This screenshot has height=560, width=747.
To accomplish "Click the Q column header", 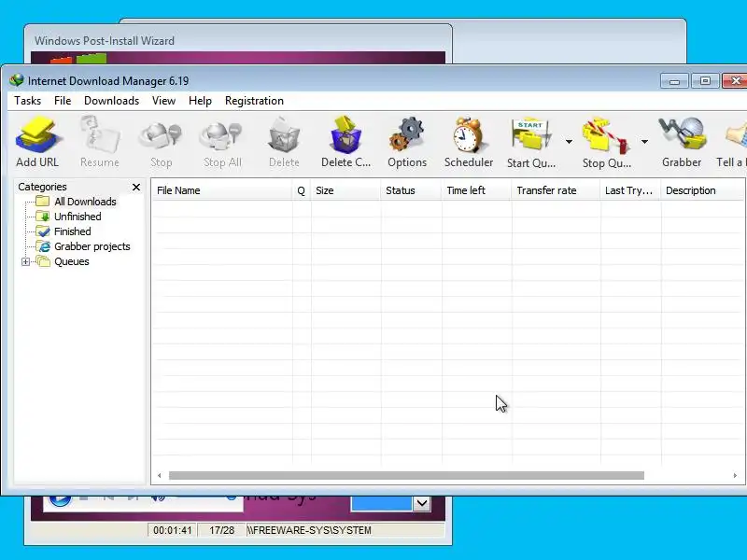I will click(301, 190).
